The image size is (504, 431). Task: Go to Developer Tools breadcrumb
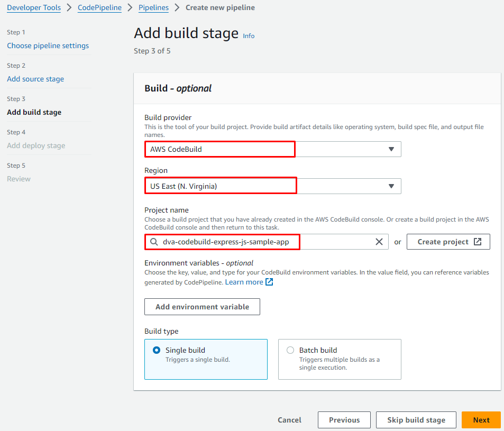(x=34, y=8)
